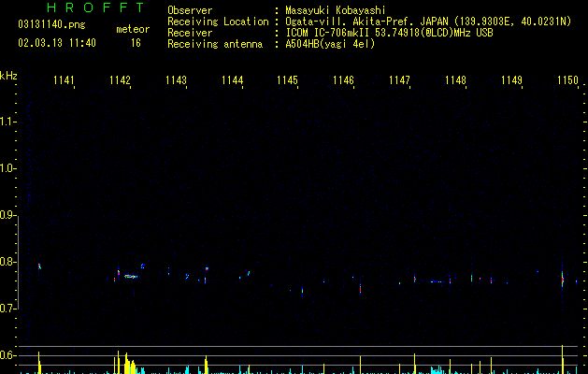Select the antenna value A504HB(yagi 4el)
The height and width of the screenshot is (374, 588).
pos(330,44)
